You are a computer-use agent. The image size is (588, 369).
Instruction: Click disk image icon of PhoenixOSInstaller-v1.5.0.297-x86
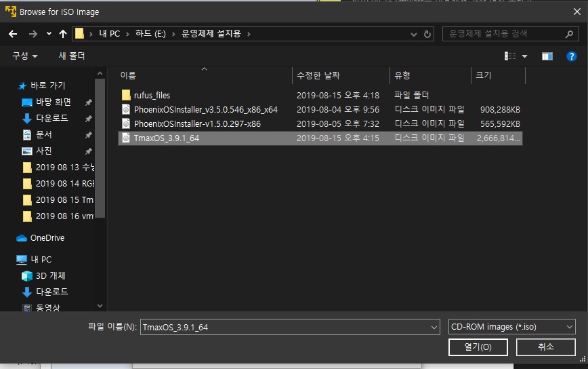pyautogui.click(x=126, y=124)
